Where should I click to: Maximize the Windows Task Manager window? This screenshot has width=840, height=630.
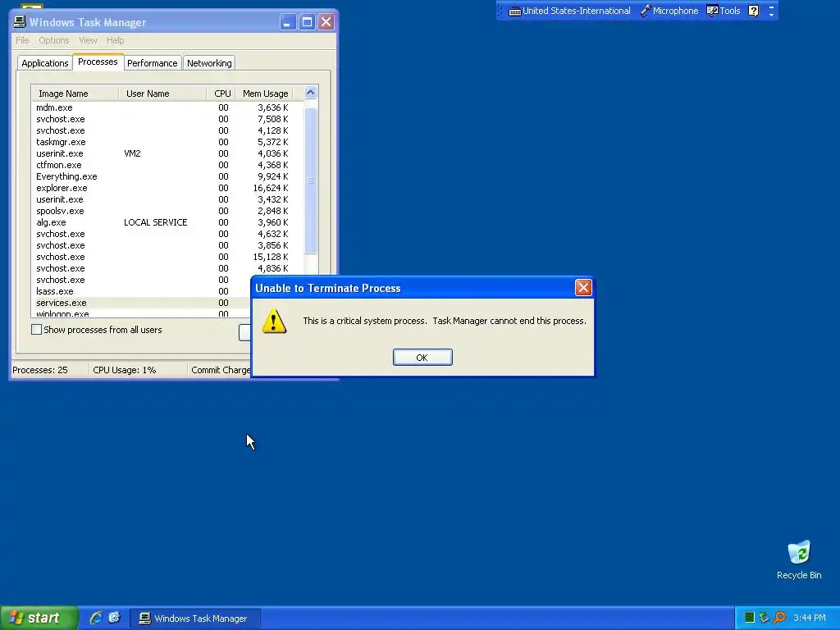[307, 22]
